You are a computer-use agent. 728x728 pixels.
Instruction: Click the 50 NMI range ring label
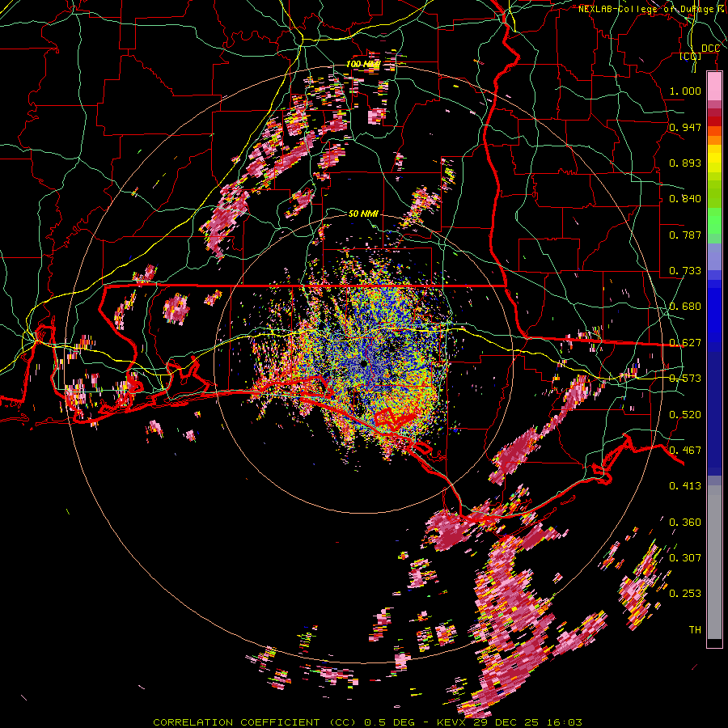[363, 214]
